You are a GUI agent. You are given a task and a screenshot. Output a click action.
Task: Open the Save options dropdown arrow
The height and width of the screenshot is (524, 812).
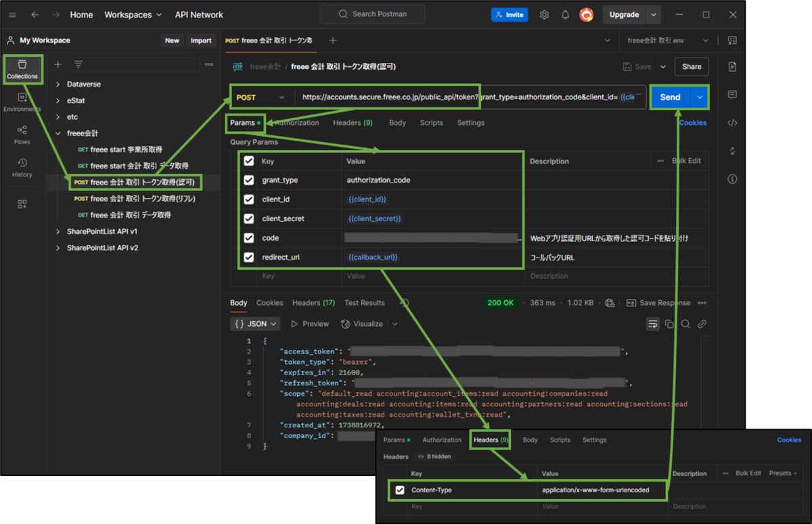[x=662, y=67]
